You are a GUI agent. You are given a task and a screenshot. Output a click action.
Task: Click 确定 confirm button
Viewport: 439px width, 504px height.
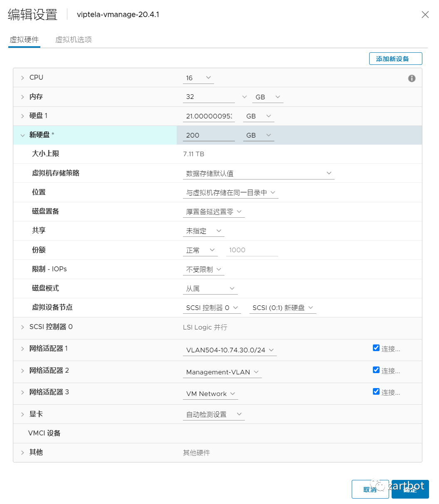click(x=410, y=489)
